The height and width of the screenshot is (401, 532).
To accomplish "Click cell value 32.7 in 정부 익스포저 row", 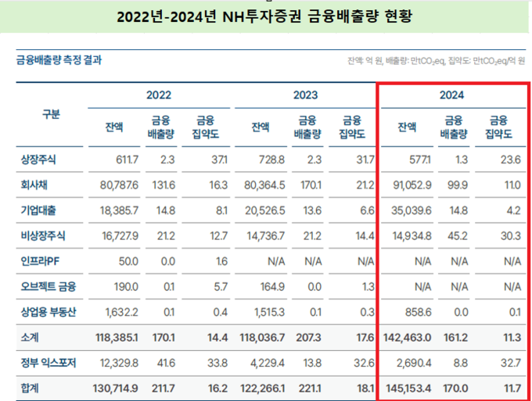I will 511,363.
